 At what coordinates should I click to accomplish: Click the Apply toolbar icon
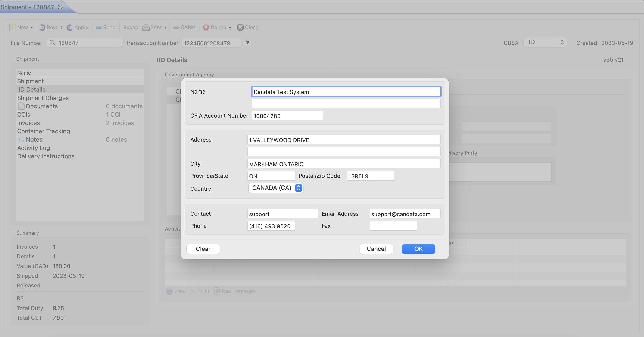[x=70, y=27]
